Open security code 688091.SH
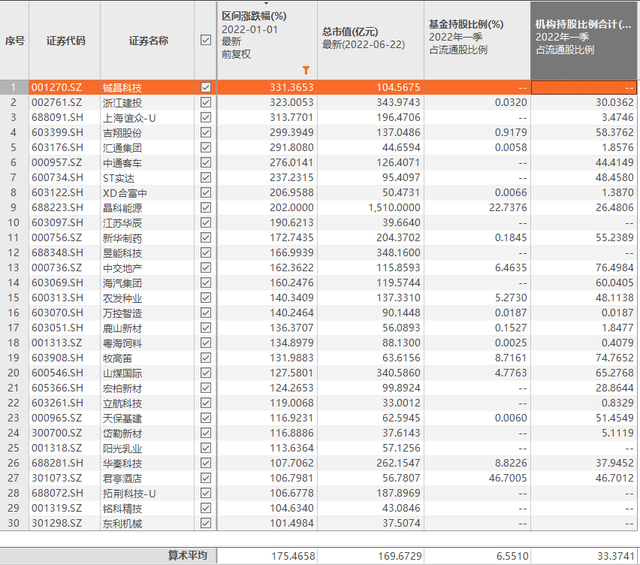Image resolution: width=640 pixels, height=565 pixels. (58, 118)
